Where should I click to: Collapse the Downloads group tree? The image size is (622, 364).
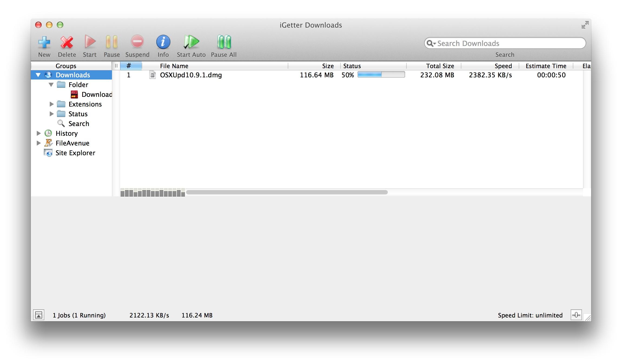38,75
